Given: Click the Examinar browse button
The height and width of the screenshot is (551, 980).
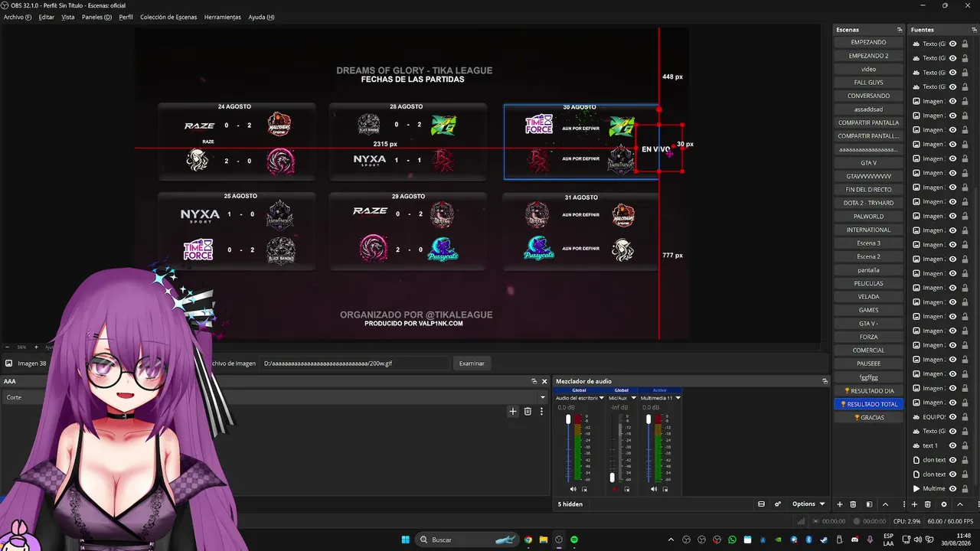Looking at the screenshot, I should coord(472,364).
